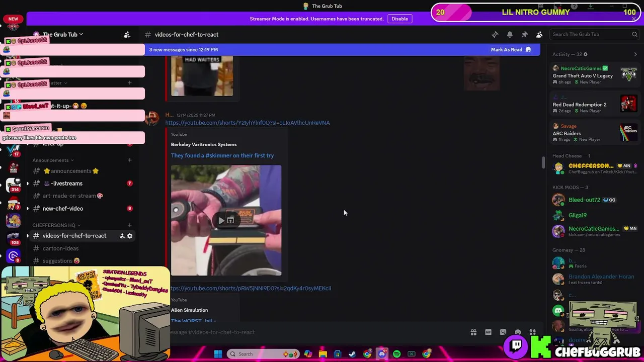644x362 pixels.
Task: Open the Threads icon in channel header
Action: point(495,34)
